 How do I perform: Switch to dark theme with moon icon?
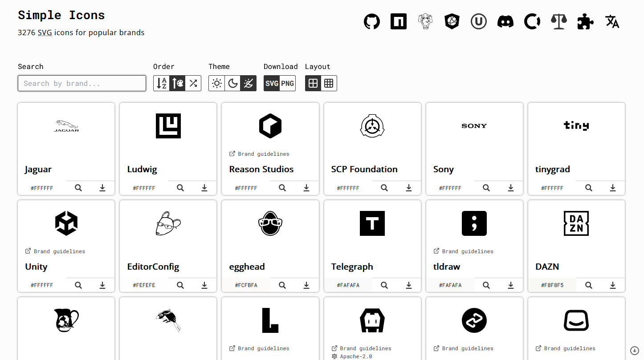tap(232, 83)
